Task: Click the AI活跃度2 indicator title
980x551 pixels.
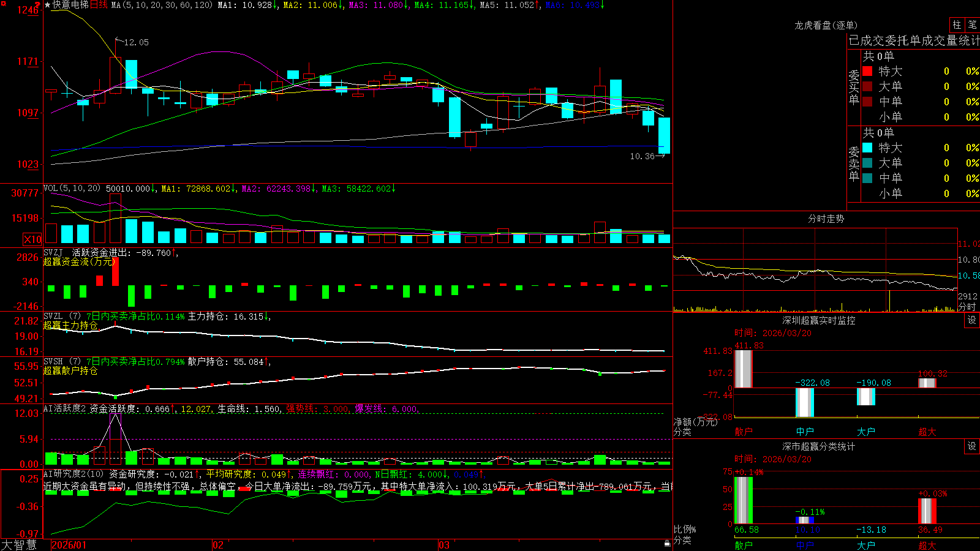Action: point(65,409)
